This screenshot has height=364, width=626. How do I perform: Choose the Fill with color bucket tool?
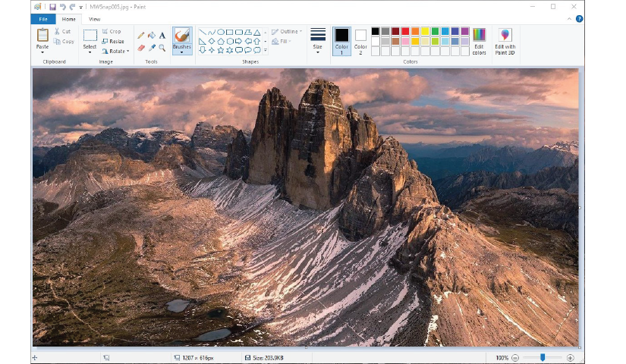coord(152,35)
